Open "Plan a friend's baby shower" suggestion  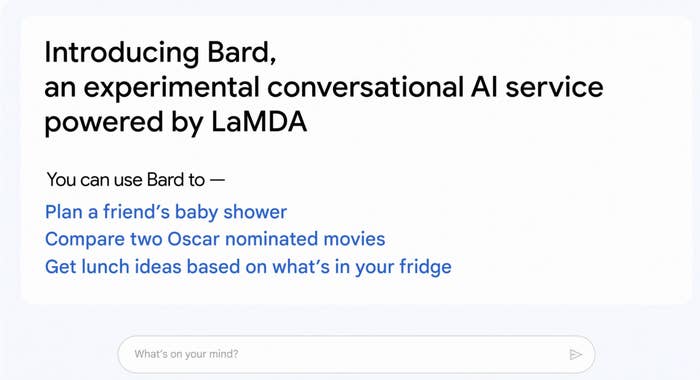pyautogui.click(x=166, y=212)
